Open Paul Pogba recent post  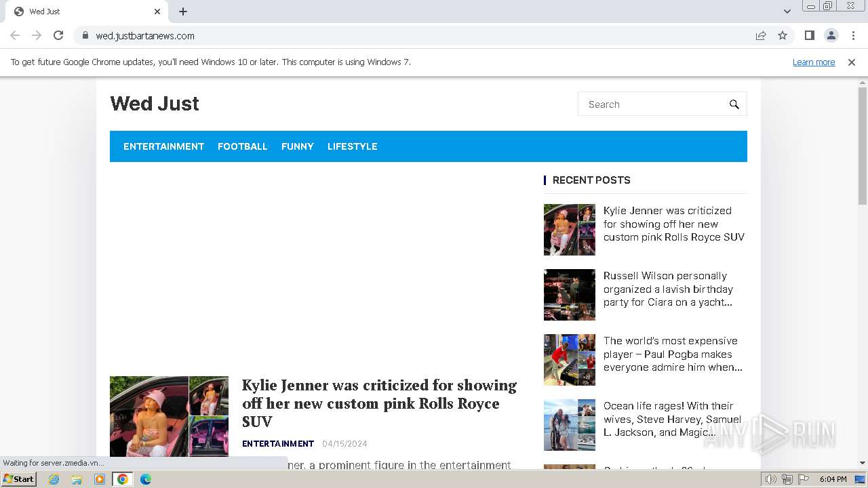coord(673,354)
